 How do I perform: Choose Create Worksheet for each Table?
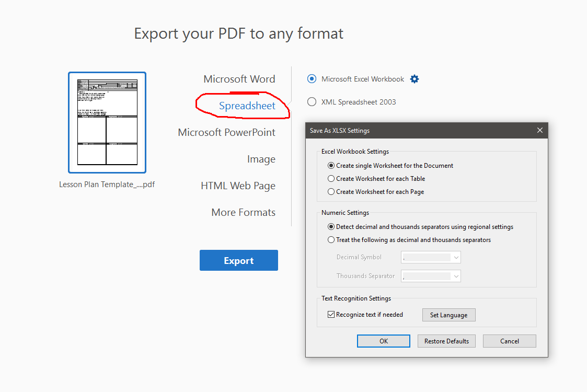331,179
